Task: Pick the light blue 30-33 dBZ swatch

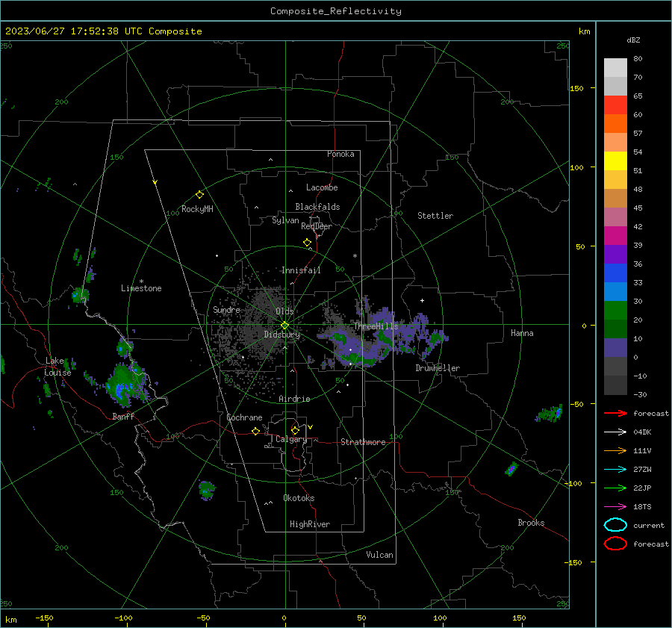Action: tap(615, 291)
